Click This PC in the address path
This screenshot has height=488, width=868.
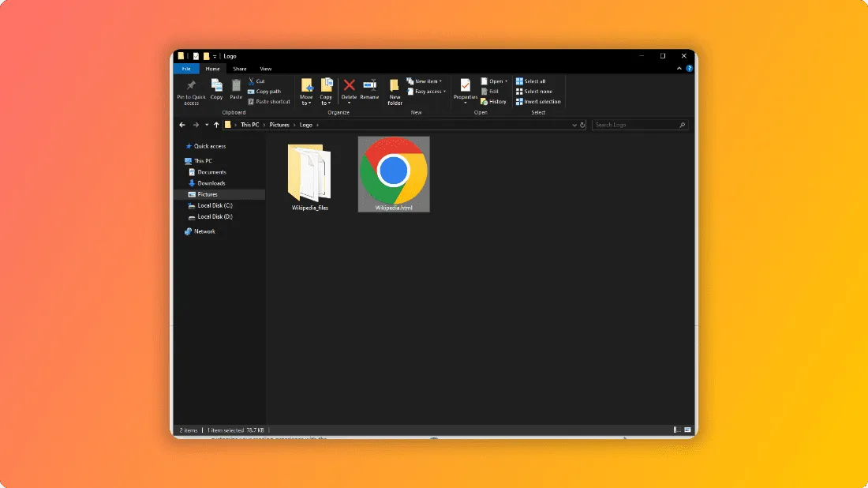(x=249, y=125)
